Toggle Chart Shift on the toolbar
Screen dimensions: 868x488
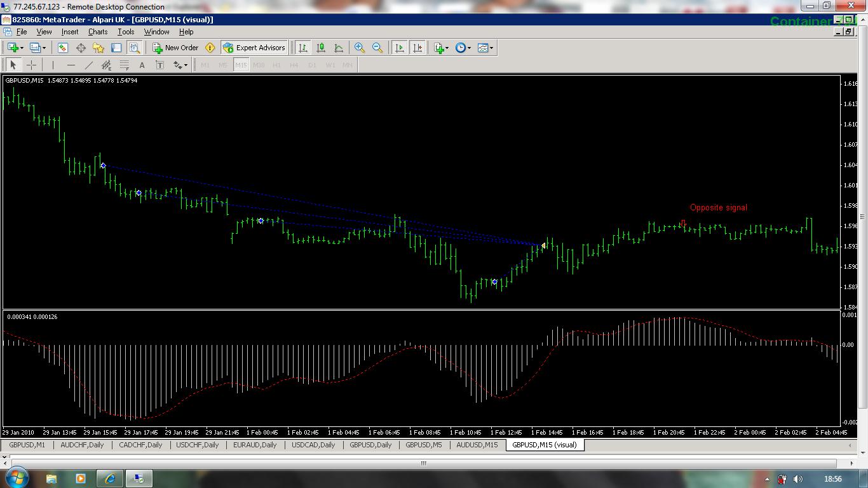[417, 48]
